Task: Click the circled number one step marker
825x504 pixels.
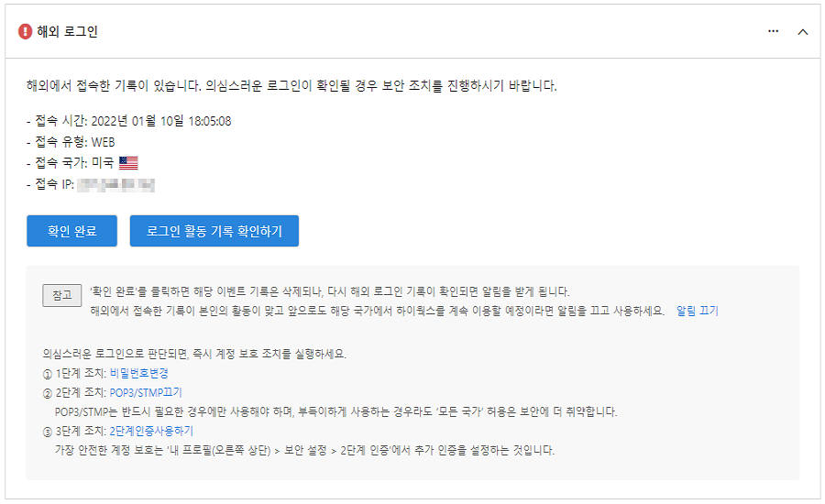Action: [x=48, y=374]
